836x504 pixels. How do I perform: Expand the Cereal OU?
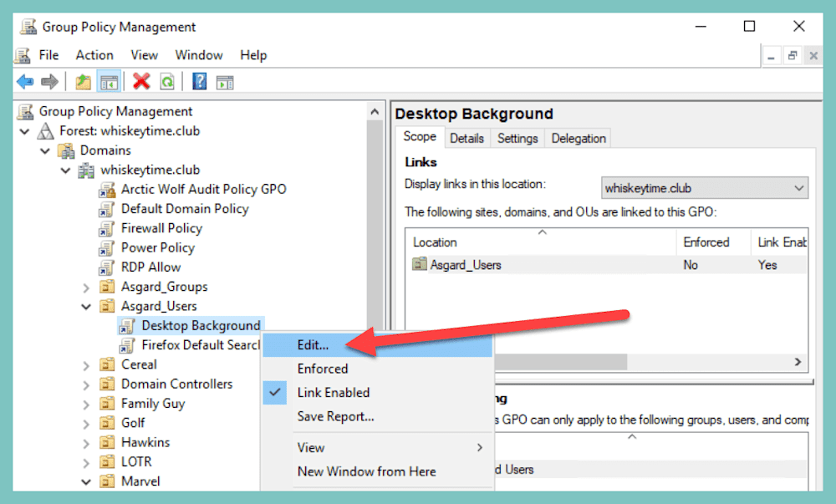pyautogui.click(x=86, y=364)
